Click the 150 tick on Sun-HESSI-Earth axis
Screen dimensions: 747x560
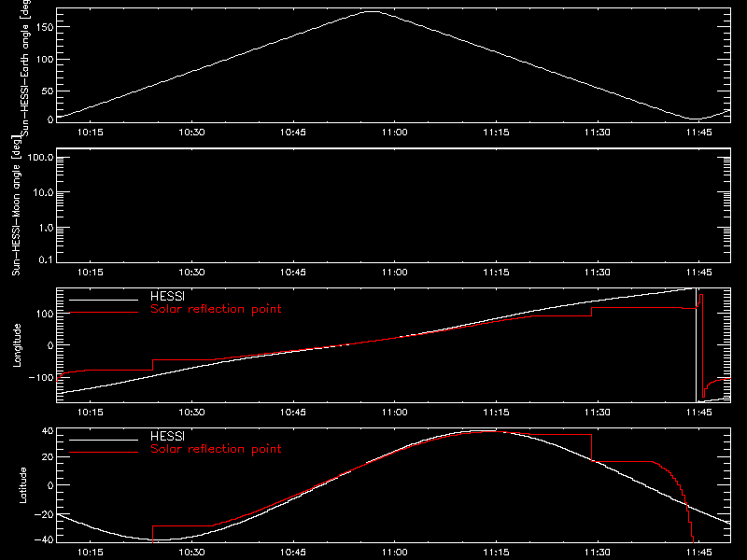pos(45,27)
